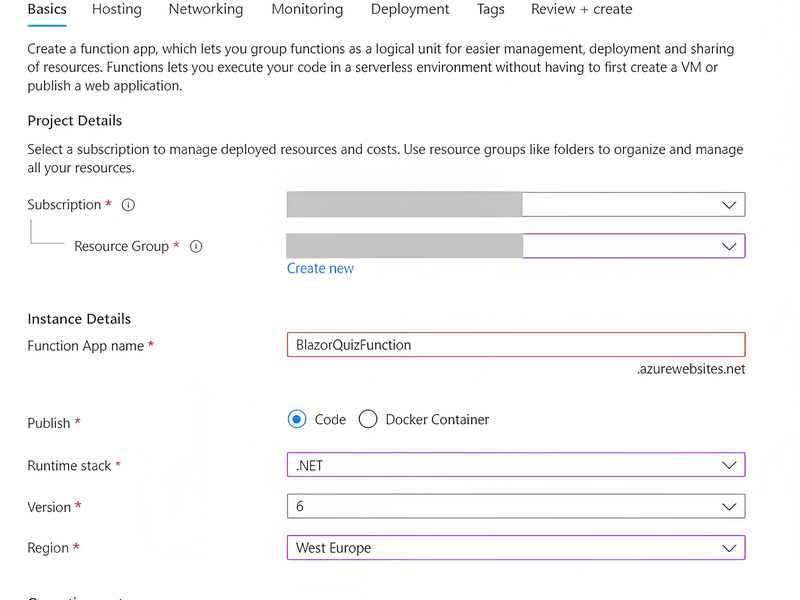Click the Instance Details heading
Image resolution: width=800 pixels, height=600 pixels.
pos(79,319)
